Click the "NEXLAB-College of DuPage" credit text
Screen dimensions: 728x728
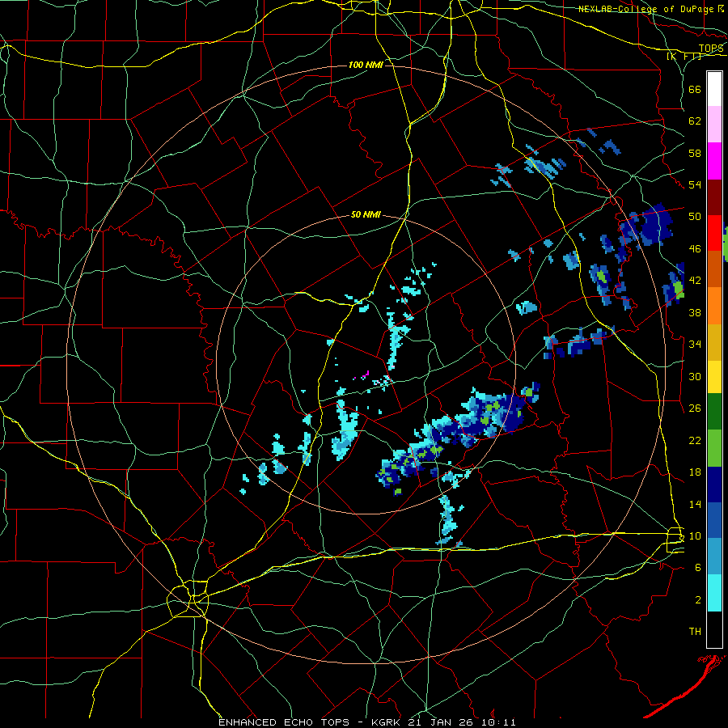point(647,9)
